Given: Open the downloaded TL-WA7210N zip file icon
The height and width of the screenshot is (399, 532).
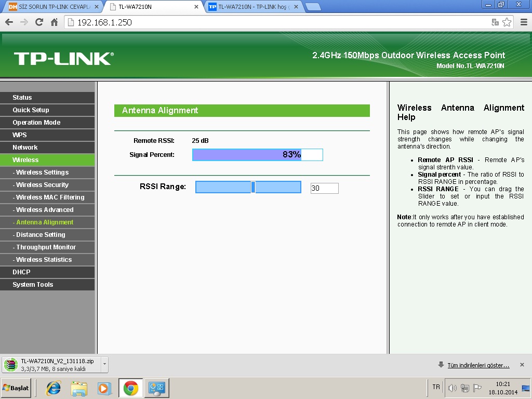Looking at the screenshot, I should pos(10,365).
